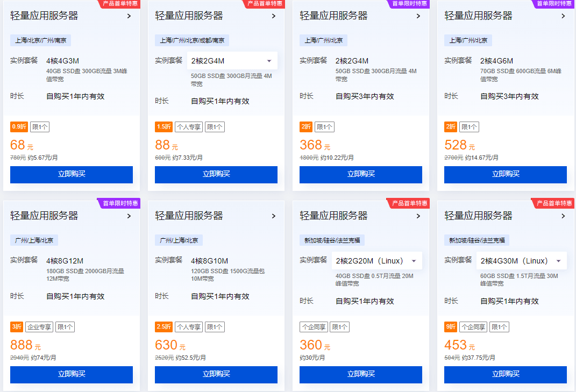The image size is (576, 392).
Task: Click 立即购买 under the 360元 price
Action: (361, 374)
